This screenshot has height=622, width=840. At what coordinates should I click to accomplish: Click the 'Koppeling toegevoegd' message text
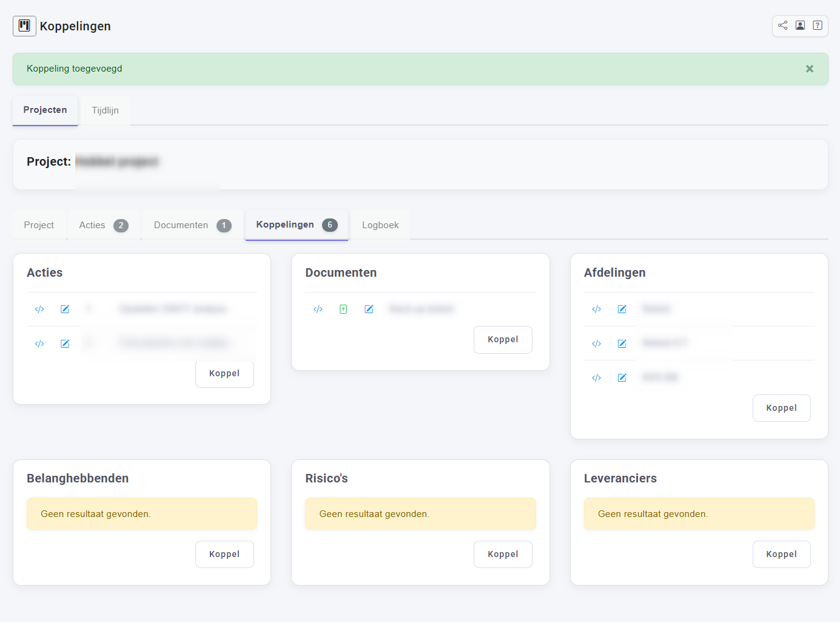pos(75,69)
